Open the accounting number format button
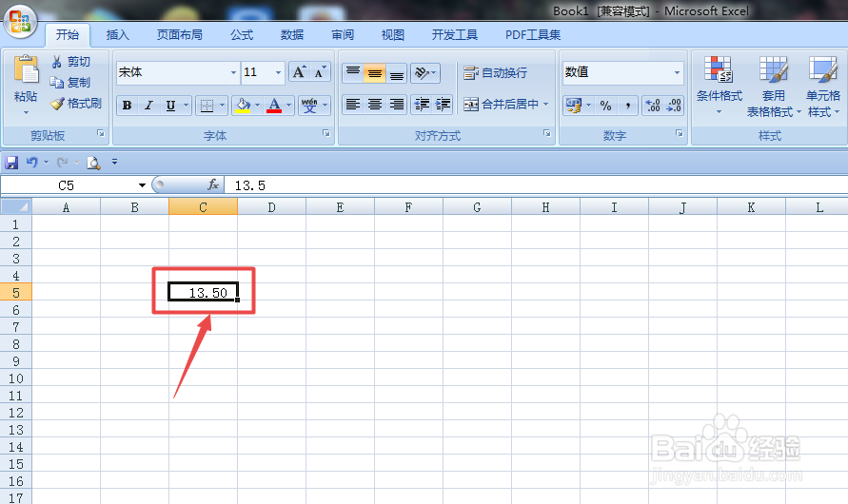 (x=573, y=106)
